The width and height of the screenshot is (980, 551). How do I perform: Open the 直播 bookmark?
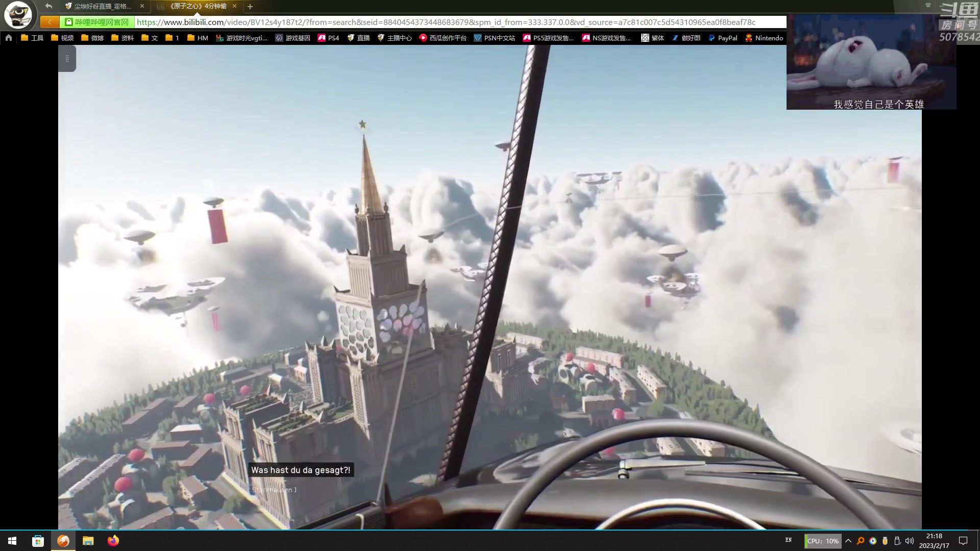358,38
